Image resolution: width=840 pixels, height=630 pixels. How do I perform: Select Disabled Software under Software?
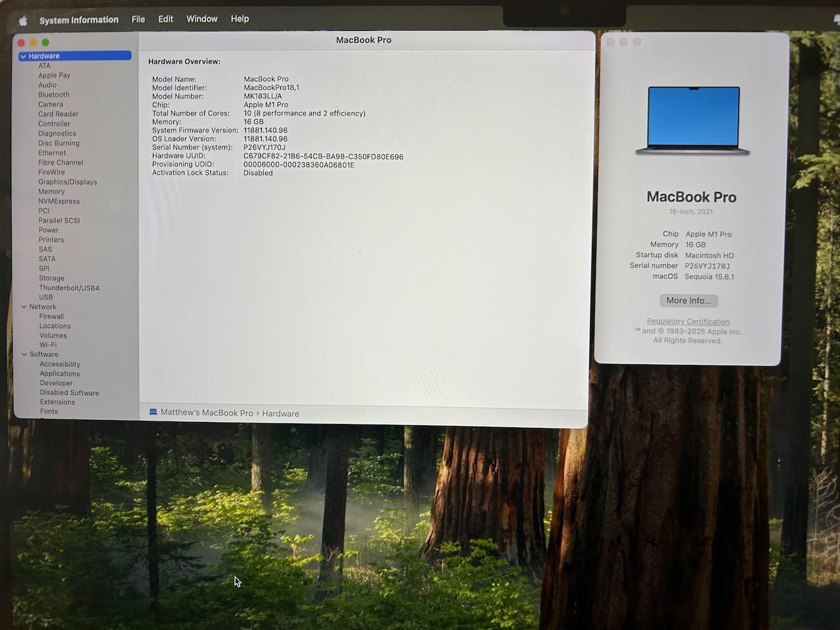(x=70, y=393)
